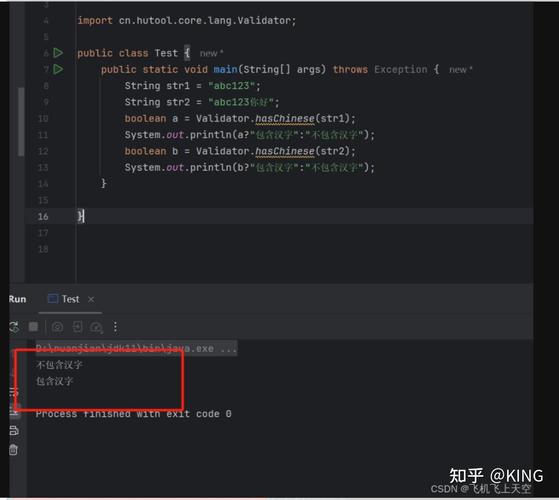Click the String str1 = "abc123" line
Viewport: 559px width, 500px height.
coord(193,86)
